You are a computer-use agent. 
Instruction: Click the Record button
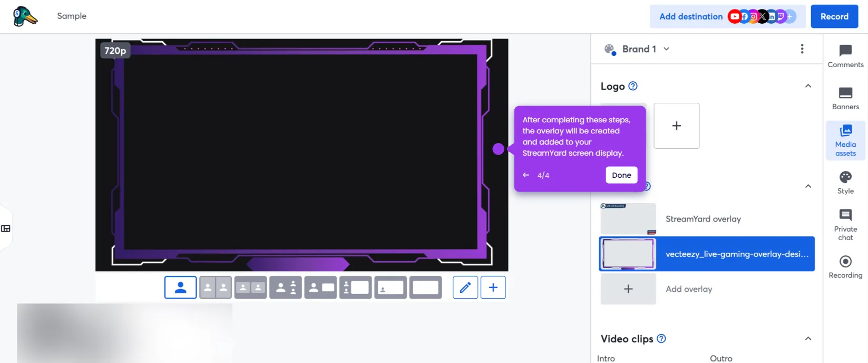(x=834, y=16)
